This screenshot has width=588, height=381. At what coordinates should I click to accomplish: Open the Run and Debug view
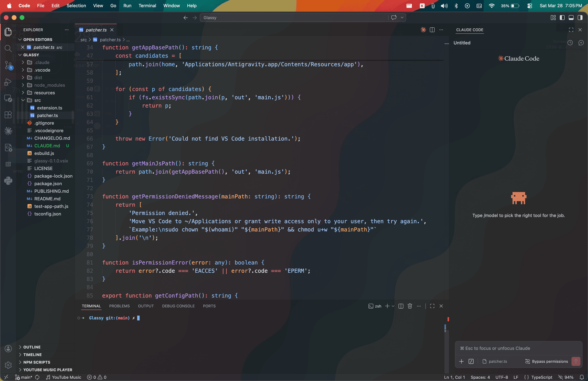click(x=8, y=82)
